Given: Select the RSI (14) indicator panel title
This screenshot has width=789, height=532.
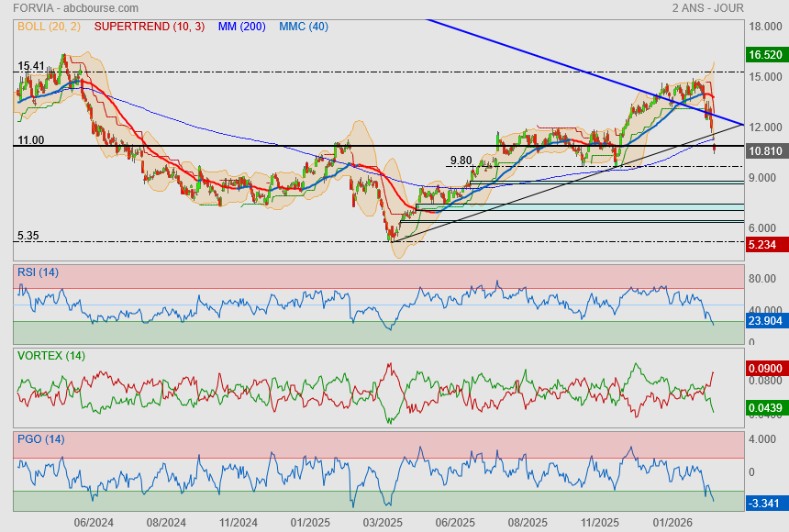Looking at the screenshot, I should coord(38,272).
